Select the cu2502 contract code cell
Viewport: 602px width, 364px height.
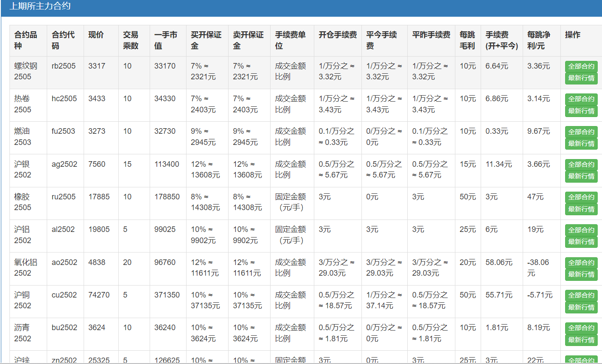(63, 295)
